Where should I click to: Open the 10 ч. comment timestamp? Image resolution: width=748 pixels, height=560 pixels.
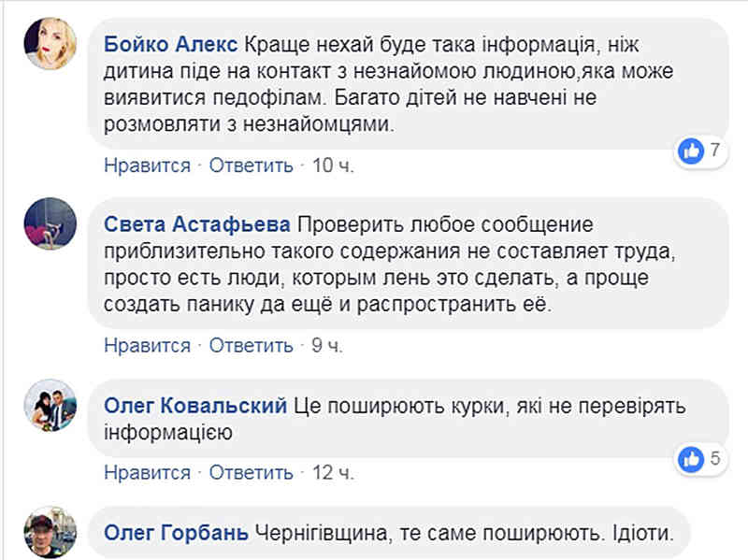pyautogui.click(x=333, y=165)
